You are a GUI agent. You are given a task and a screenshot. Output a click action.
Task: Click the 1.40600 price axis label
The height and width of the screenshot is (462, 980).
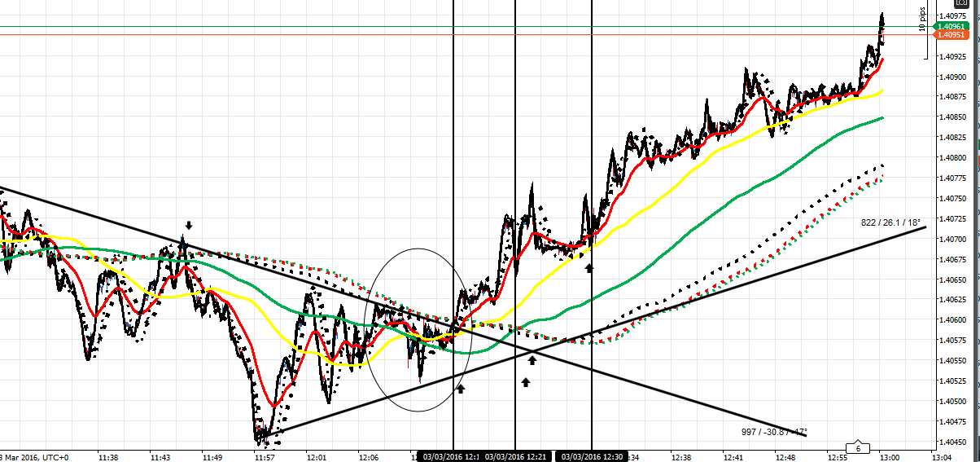click(x=952, y=320)
